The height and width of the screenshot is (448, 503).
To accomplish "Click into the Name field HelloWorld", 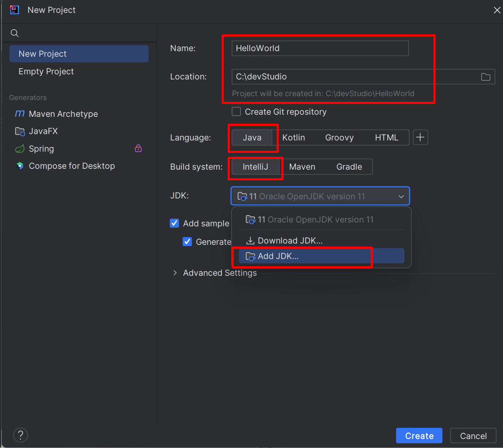I will coord(320,48).
